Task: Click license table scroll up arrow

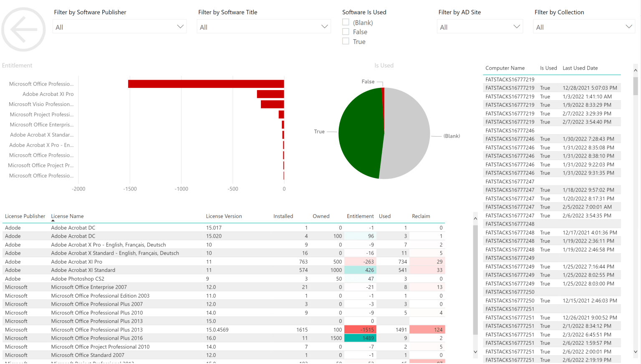Action: [475, 218]
